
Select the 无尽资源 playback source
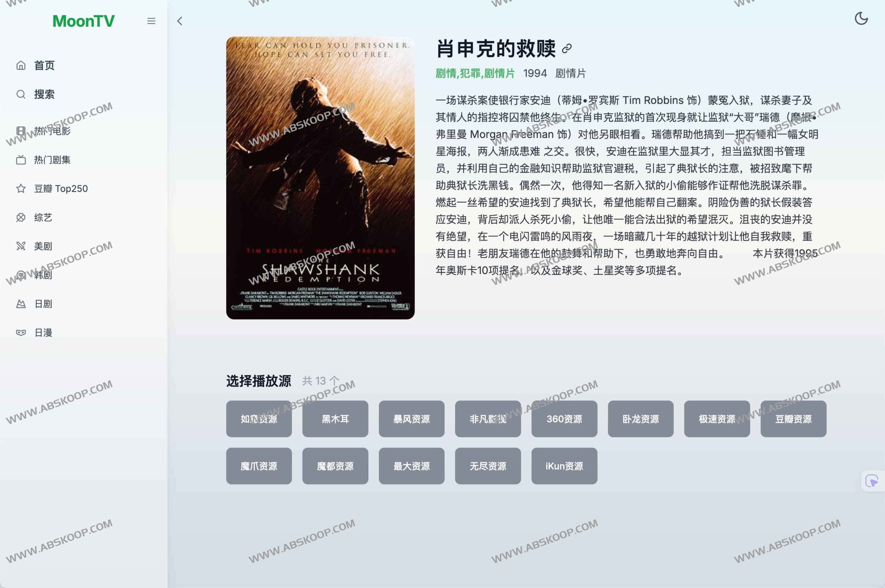click(x=488, y=466)
